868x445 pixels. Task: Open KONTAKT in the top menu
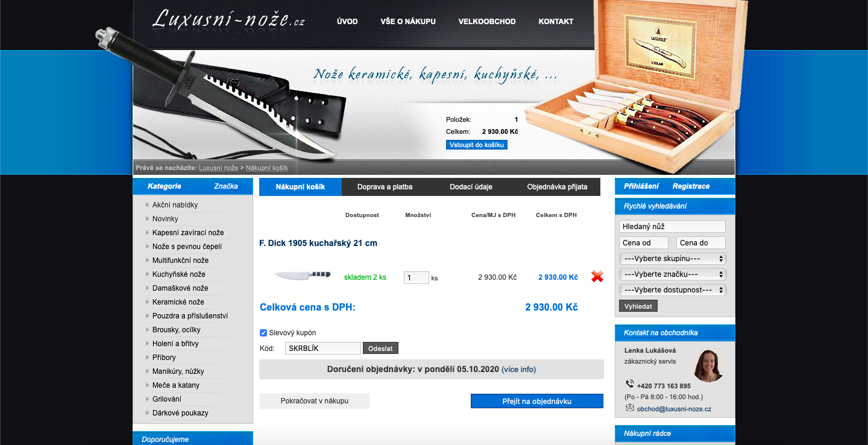(x=556, y=21)
